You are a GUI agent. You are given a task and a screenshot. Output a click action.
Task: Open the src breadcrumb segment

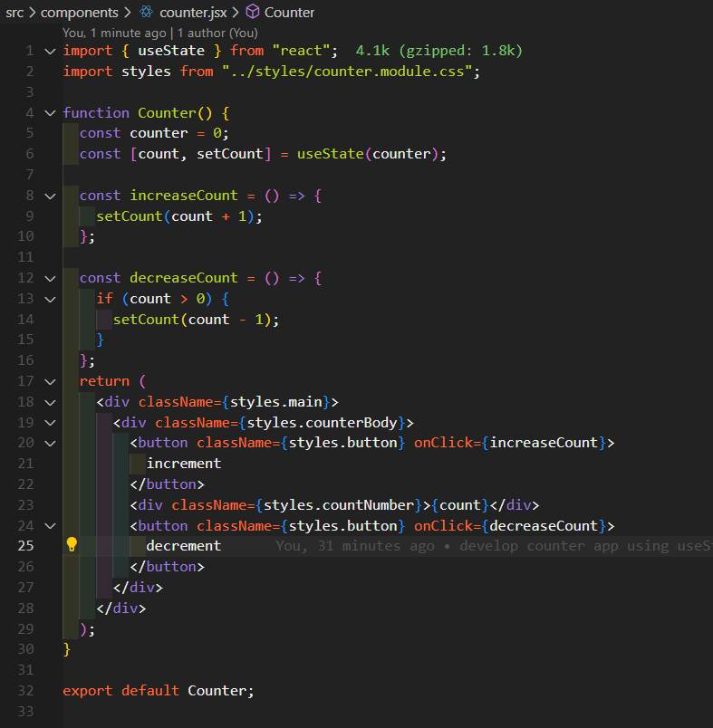14,13
